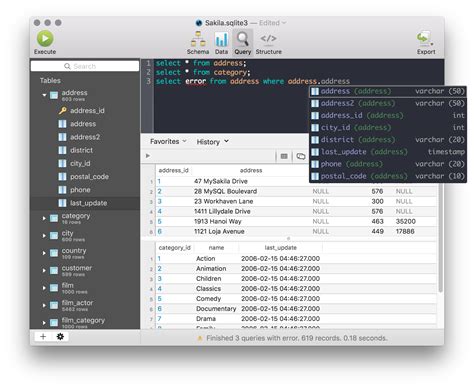Image resolution: width=474 pixels, height=388 pixels.
Task: Click the '47 MySakila Drive' cell
Action: [221, 181]
